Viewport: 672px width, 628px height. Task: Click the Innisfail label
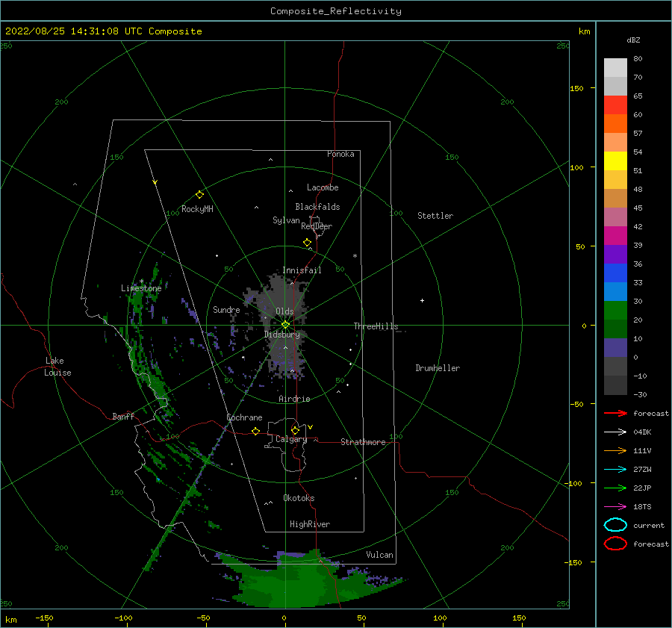click(x=302, y=270)
